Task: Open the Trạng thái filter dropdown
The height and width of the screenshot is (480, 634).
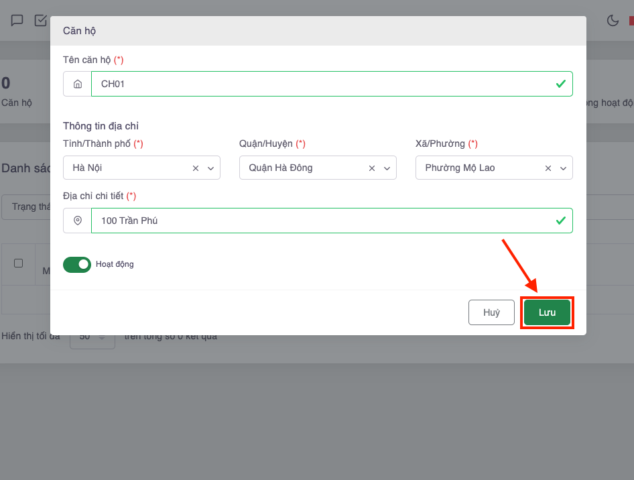Action: (27, 207)
